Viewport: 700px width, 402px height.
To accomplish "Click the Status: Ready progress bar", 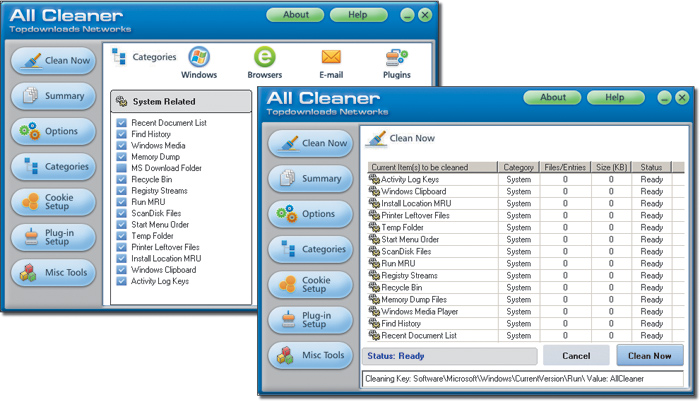I will 450,356.
